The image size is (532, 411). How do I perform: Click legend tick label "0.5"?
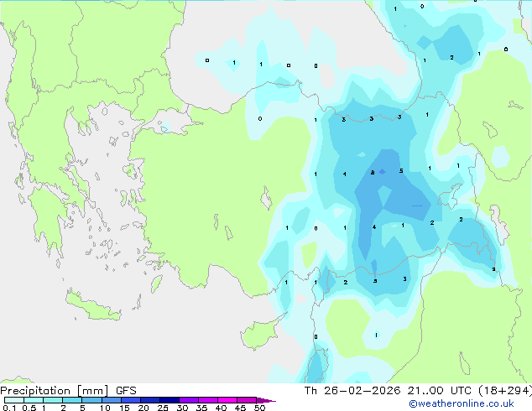click(x=29, y=408)
